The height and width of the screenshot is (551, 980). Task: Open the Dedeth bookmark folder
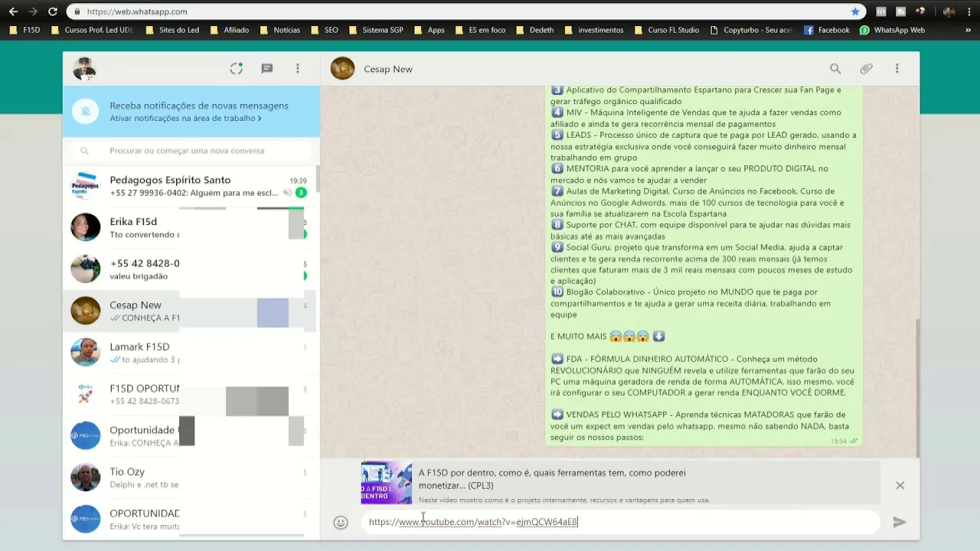click(x=534, y=30)
